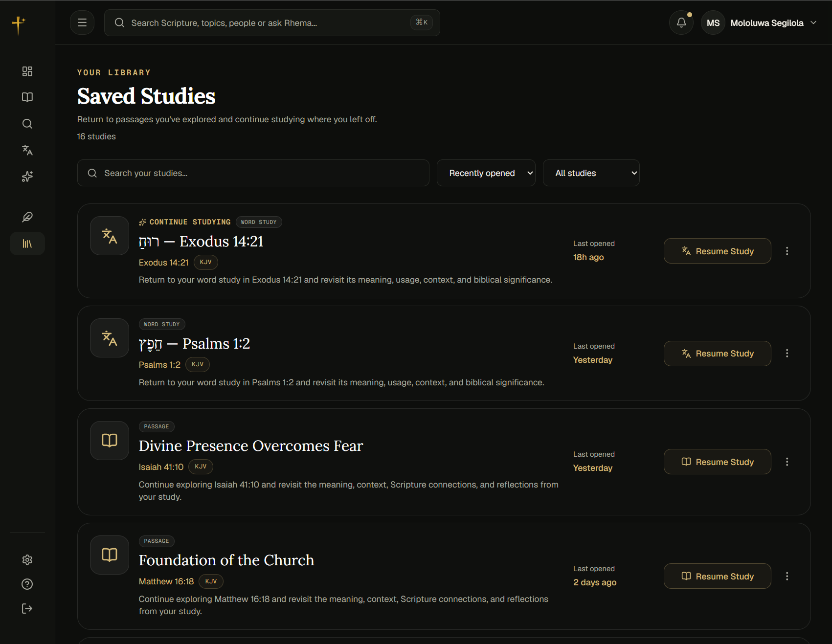Screen dimensions: 832x644
Task: Click the MS profile avatar
Action: [713, 22]
